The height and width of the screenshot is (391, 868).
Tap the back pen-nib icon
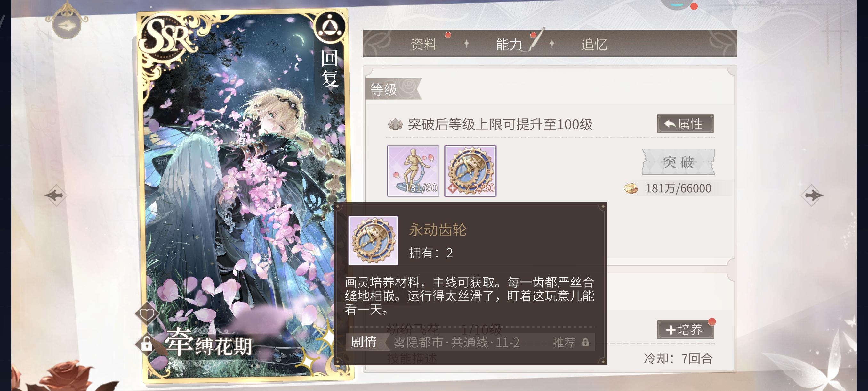67,26
